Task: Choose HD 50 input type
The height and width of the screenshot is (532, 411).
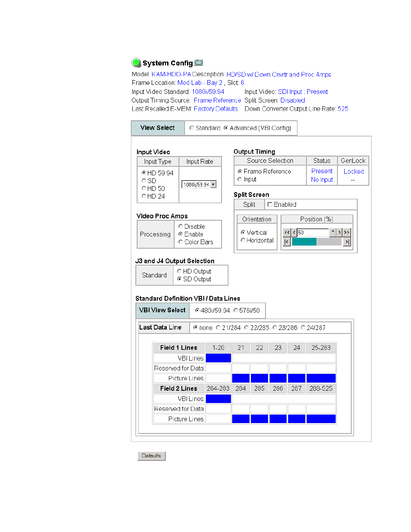Action: pyautogui.click(x=144, y=188)
